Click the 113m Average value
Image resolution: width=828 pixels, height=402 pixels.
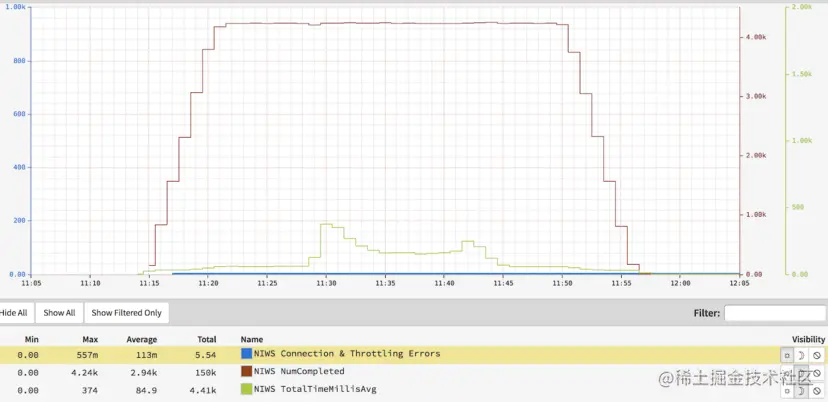pos(148,355)
